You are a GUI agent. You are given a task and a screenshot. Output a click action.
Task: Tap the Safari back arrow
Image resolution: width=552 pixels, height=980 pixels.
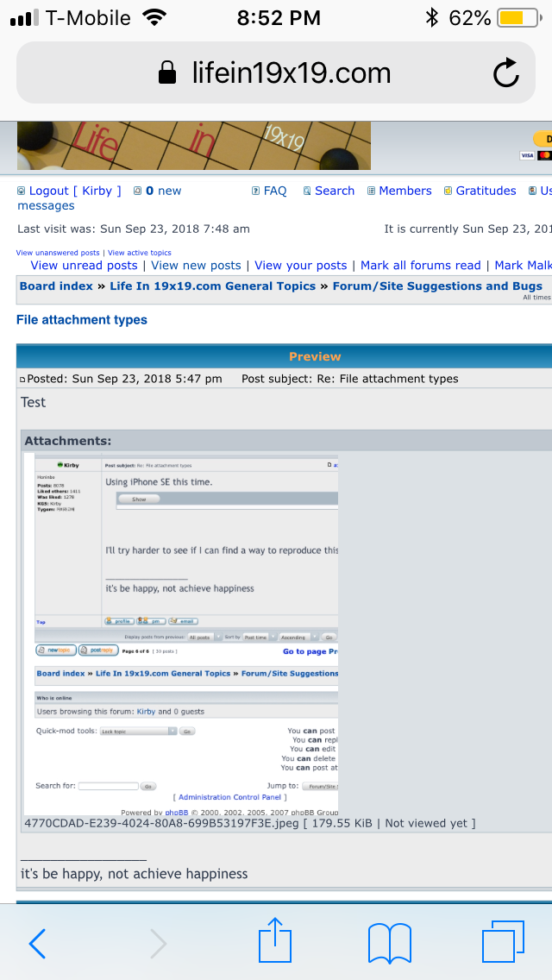pos(37,944)
